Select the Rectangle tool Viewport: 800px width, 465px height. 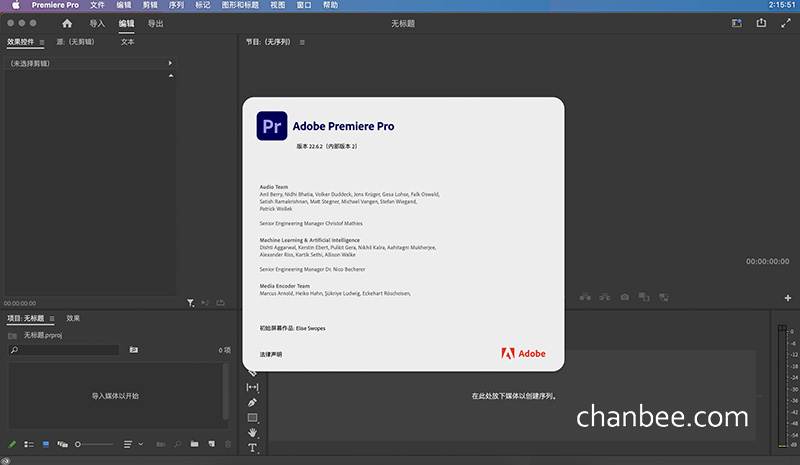(252, 418)
